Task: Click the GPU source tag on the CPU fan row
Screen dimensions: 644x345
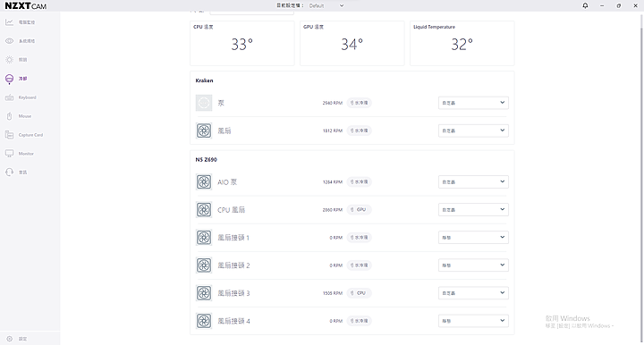Action: click(x=359, y=210)
